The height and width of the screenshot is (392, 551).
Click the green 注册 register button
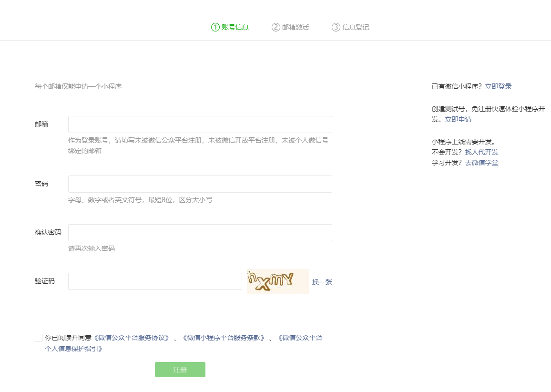[180, 370]
